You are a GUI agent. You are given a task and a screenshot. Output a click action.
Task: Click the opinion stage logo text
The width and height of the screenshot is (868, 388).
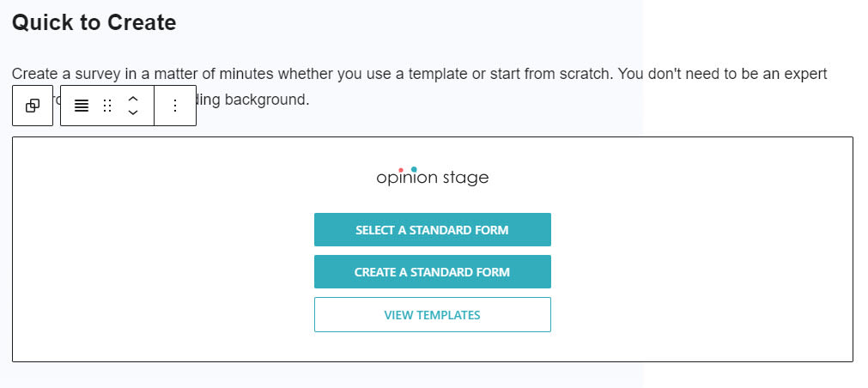(432, 179)
